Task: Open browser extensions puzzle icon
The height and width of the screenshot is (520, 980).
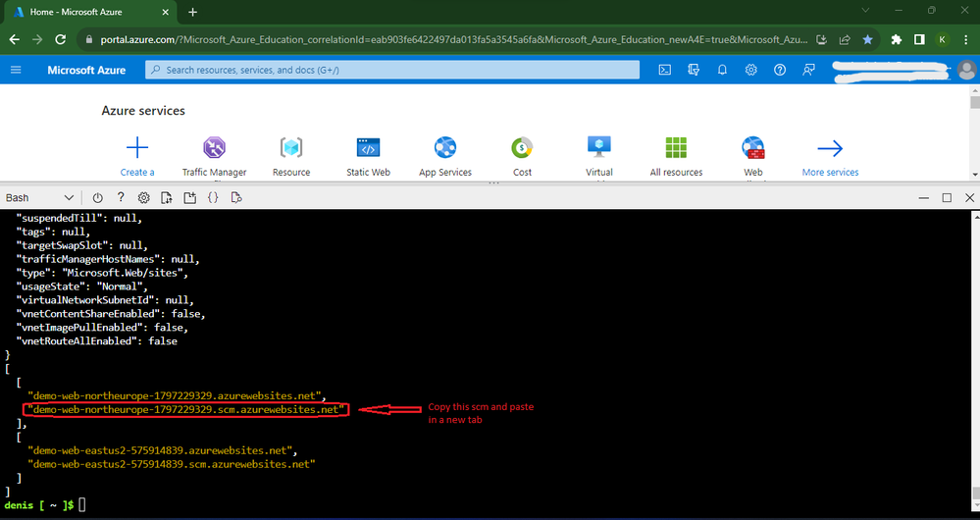Action: point(897,39)
